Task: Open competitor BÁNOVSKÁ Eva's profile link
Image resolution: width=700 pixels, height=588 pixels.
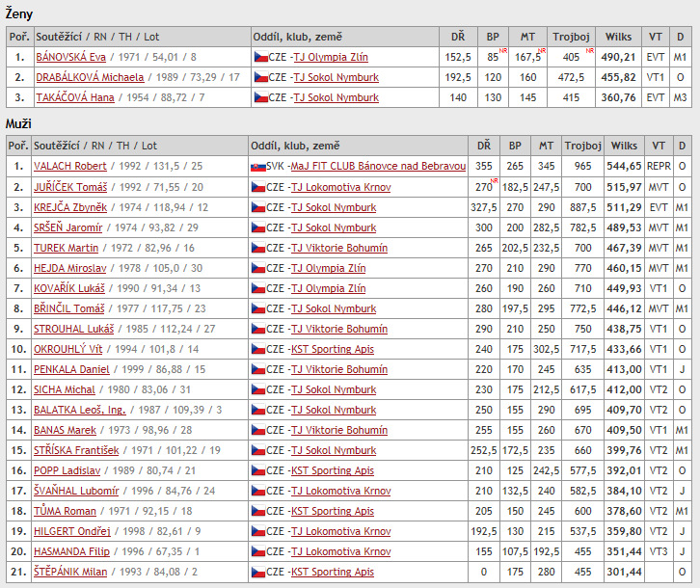Action: point(71,57)
